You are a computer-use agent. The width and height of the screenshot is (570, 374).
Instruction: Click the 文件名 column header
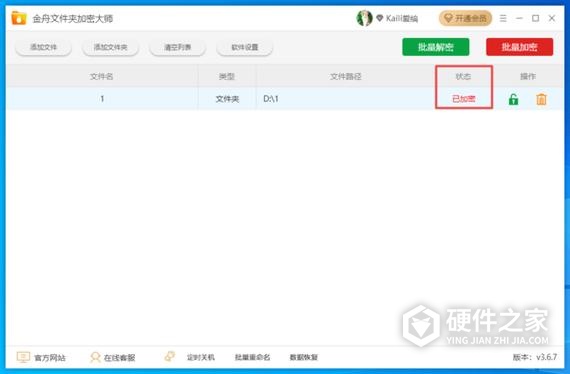point(101,76)
